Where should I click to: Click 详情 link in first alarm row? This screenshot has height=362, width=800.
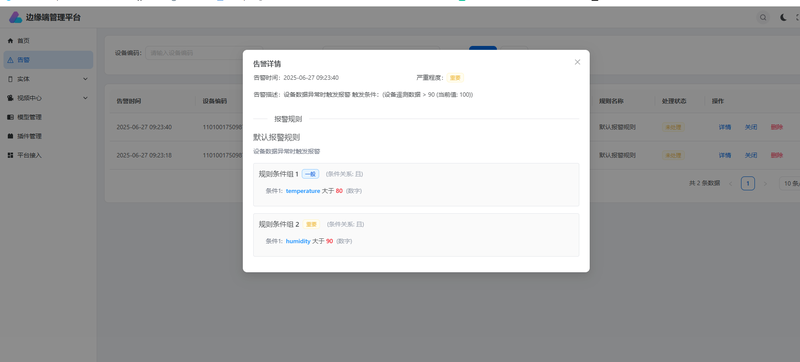coord(724,127)
